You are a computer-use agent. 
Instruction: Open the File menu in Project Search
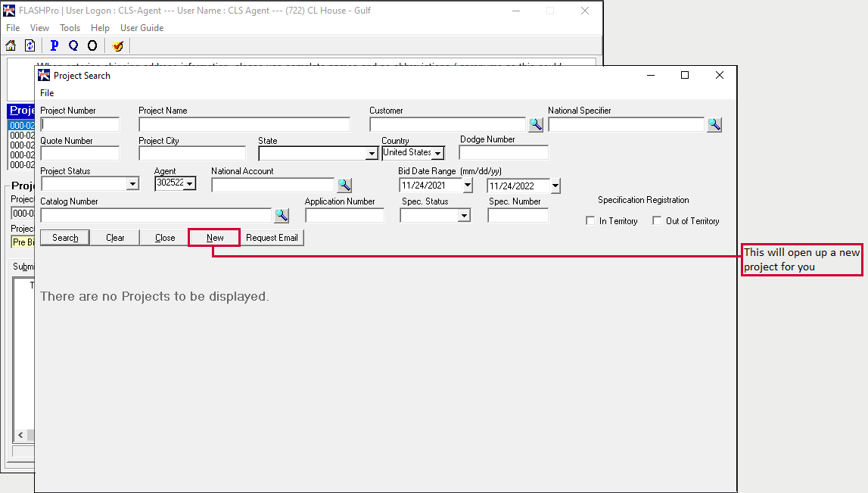coord(47,93)
